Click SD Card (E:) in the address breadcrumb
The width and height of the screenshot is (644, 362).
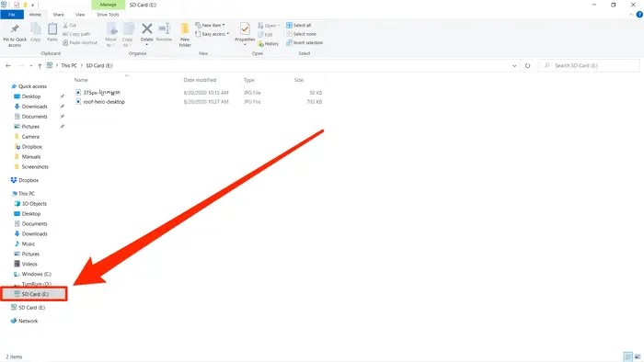point(99,65)
